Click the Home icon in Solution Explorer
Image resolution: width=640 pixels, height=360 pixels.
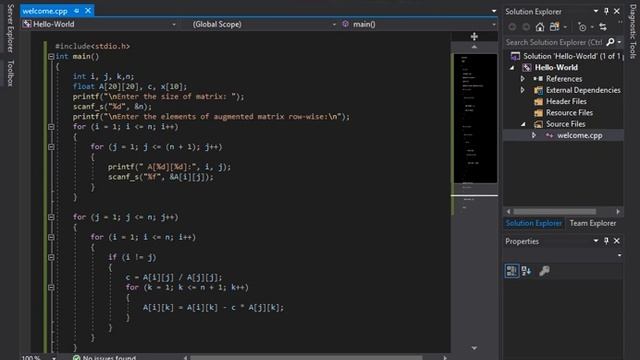[540, 27]
